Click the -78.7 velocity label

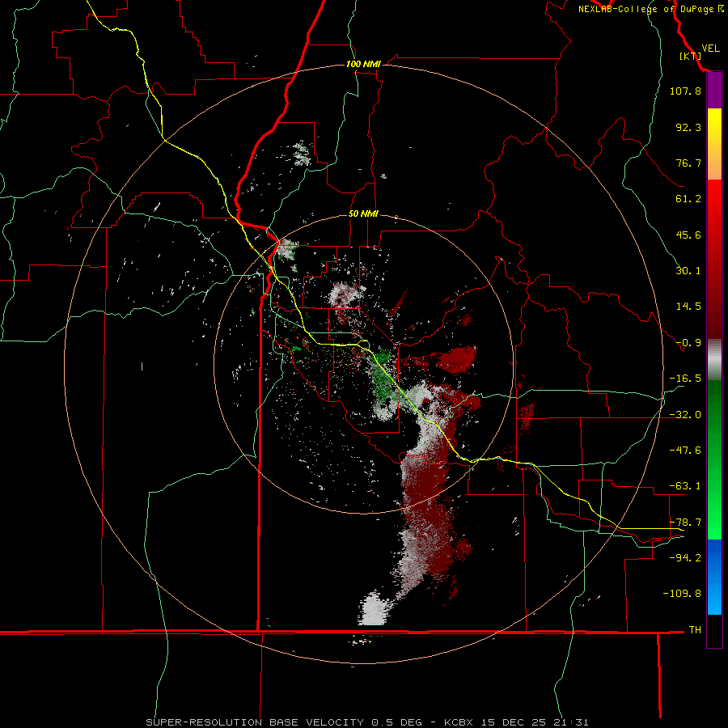(x=685, y=523)
